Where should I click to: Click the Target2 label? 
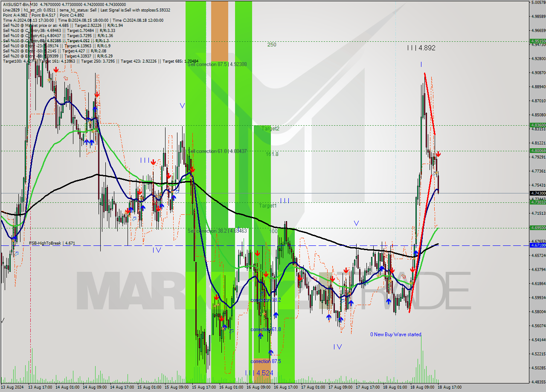coord(270,128)
